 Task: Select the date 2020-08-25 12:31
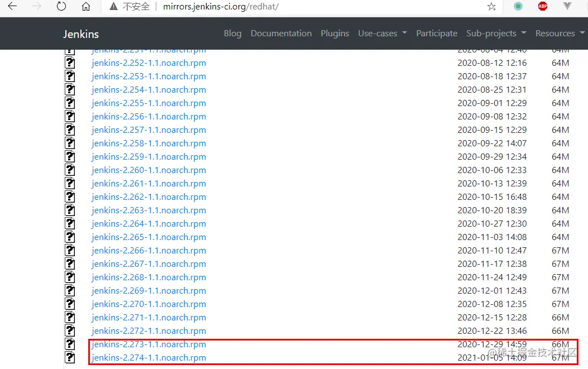(x=492, y=90)
